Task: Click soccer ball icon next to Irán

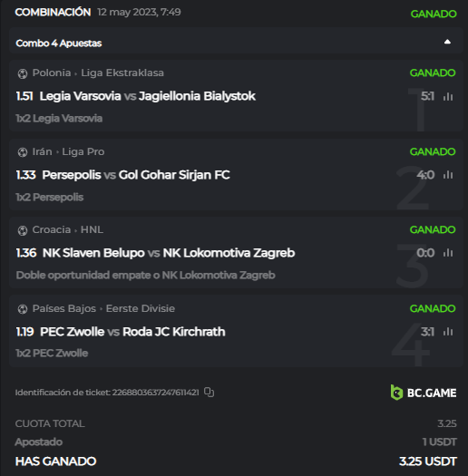Action: [23, 152]
